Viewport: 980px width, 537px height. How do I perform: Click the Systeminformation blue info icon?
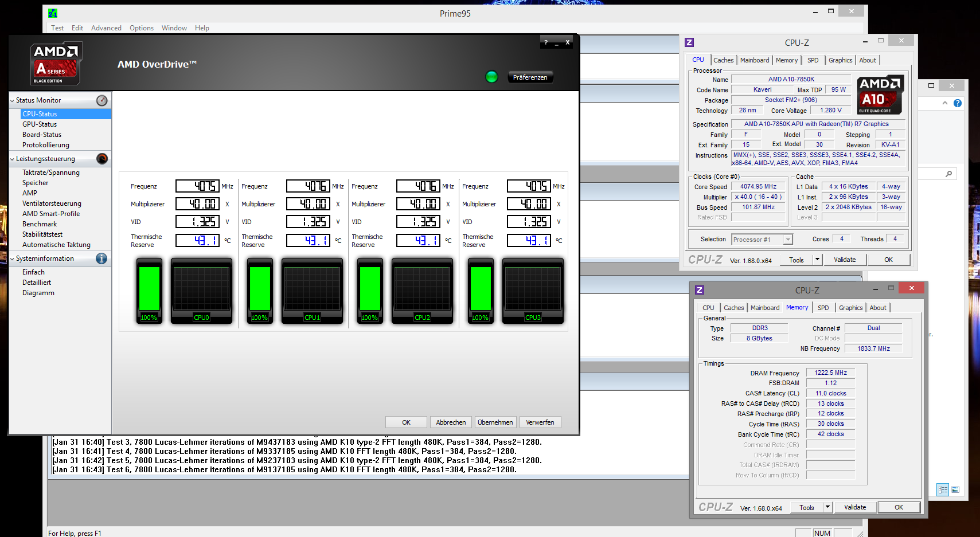[101, 258]
